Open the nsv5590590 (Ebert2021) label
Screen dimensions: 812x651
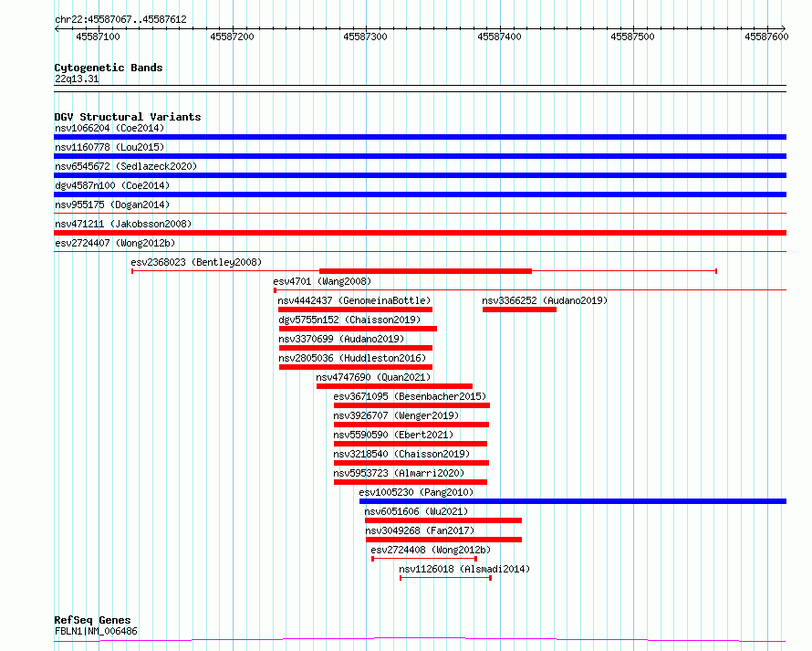click(393, 435)
